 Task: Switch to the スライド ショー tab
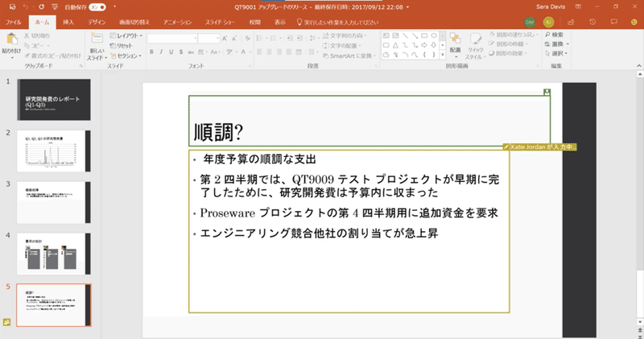point(220,23)
